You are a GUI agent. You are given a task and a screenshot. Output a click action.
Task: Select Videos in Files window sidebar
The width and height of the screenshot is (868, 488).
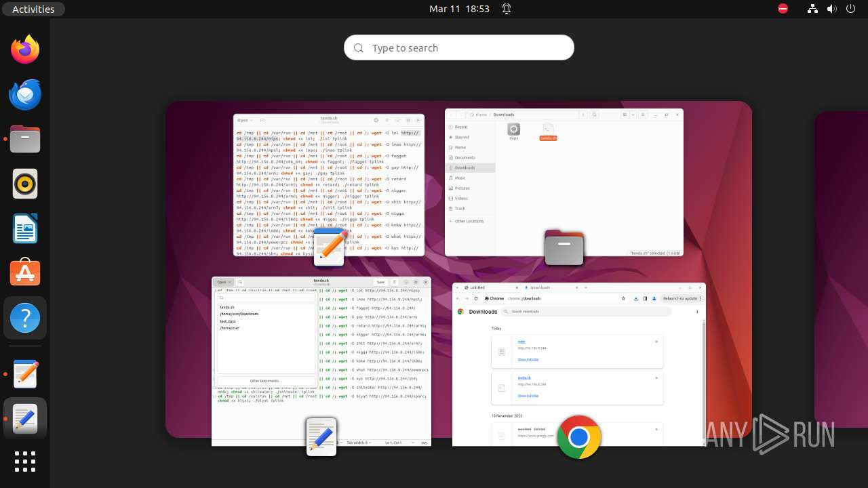(x=471, y=198)
